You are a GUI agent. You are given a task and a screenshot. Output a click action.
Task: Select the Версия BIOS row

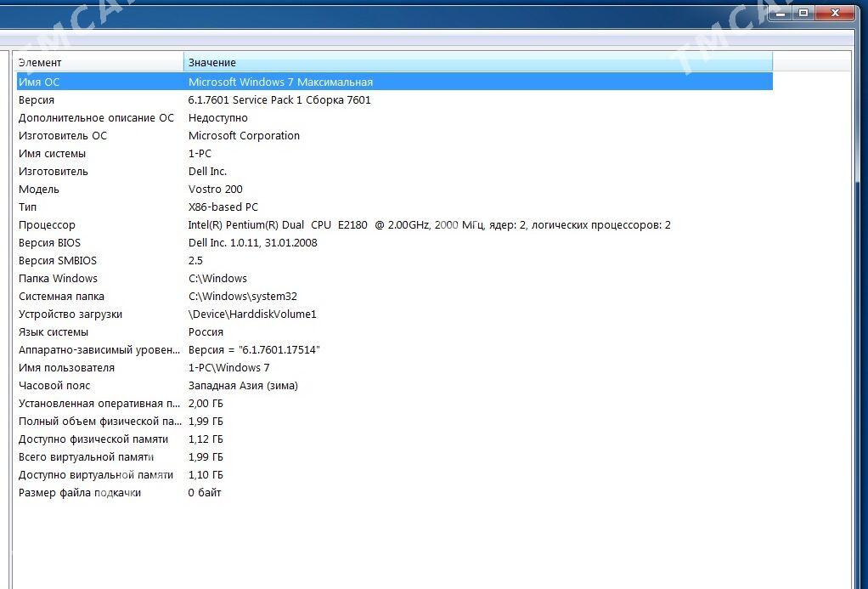coord(395,243)
